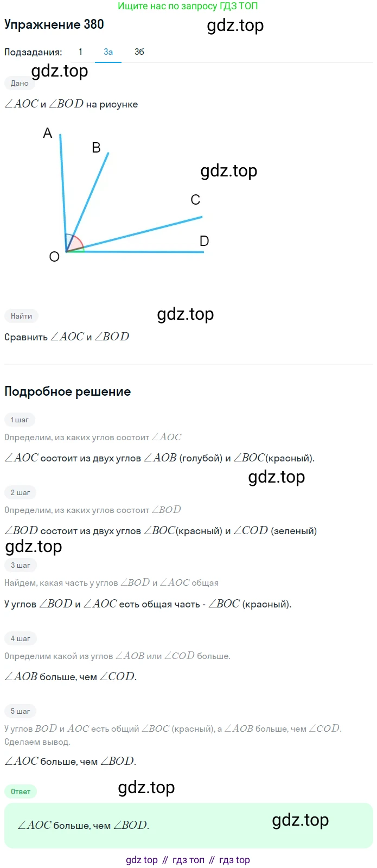Screen dimensions: 377x868
Task: Click the green answer box
Action: click(189, 825)
